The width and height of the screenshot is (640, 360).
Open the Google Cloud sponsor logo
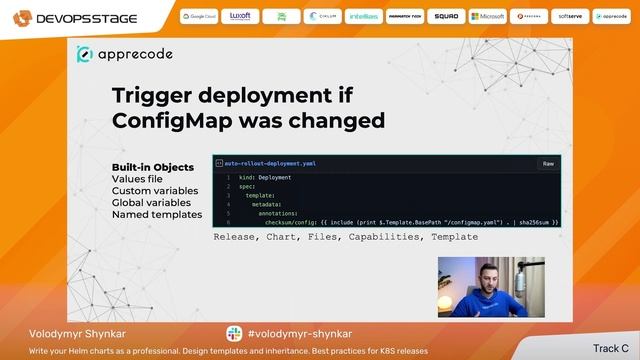coord(199,16)
